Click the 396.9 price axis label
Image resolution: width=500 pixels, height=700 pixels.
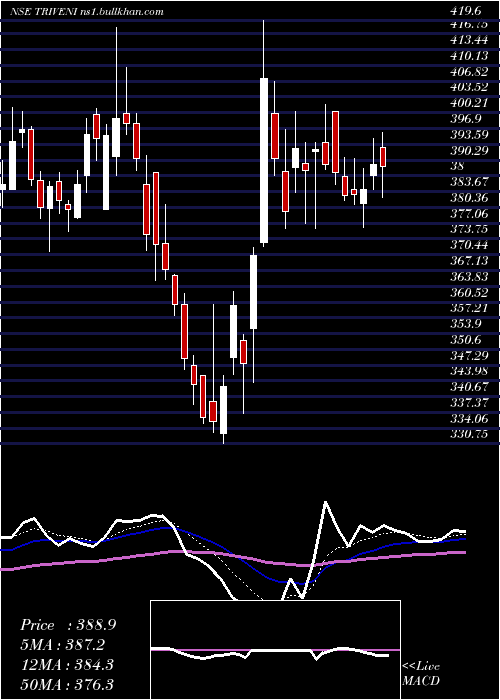466,120
